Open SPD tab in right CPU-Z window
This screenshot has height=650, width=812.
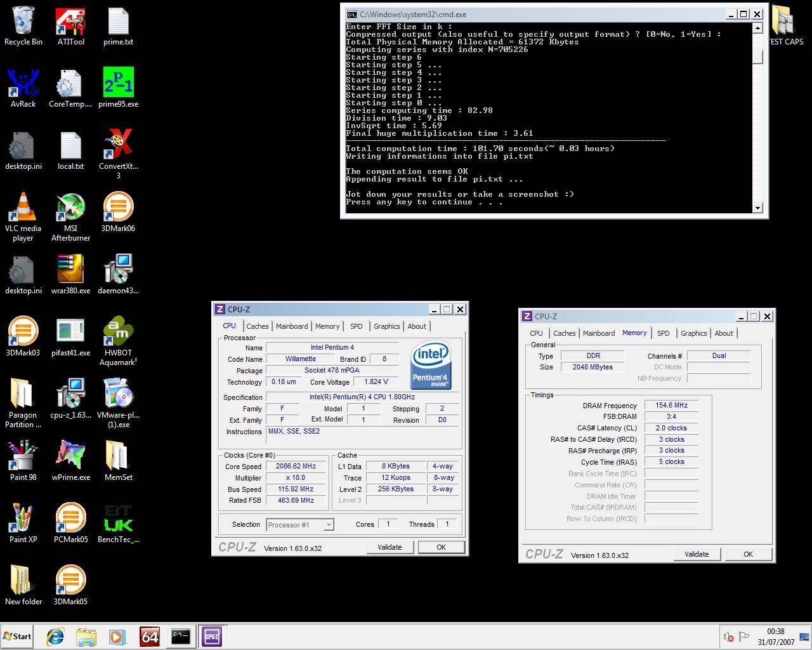[664, 333]
